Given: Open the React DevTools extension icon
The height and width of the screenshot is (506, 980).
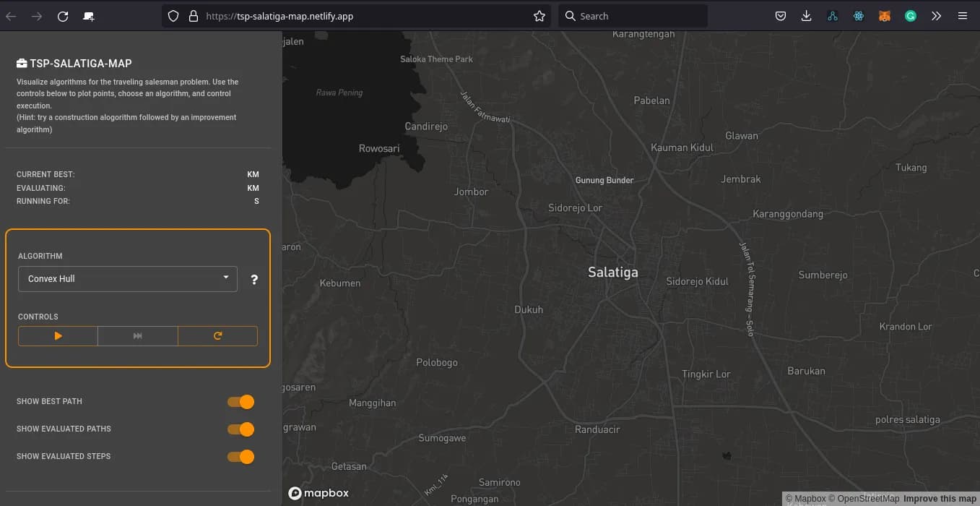Looking at the screenshot, I should (858, 16).
